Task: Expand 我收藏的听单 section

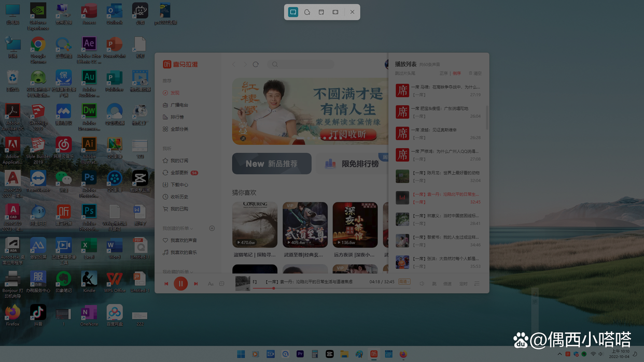Action: point(177,272)
